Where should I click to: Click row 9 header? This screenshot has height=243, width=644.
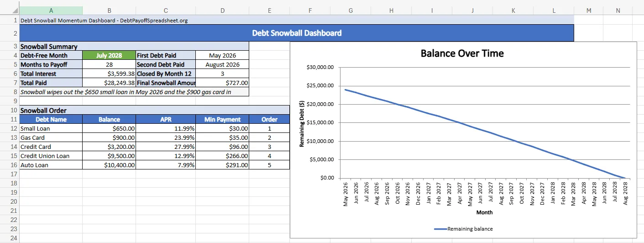tap(10, 101)
